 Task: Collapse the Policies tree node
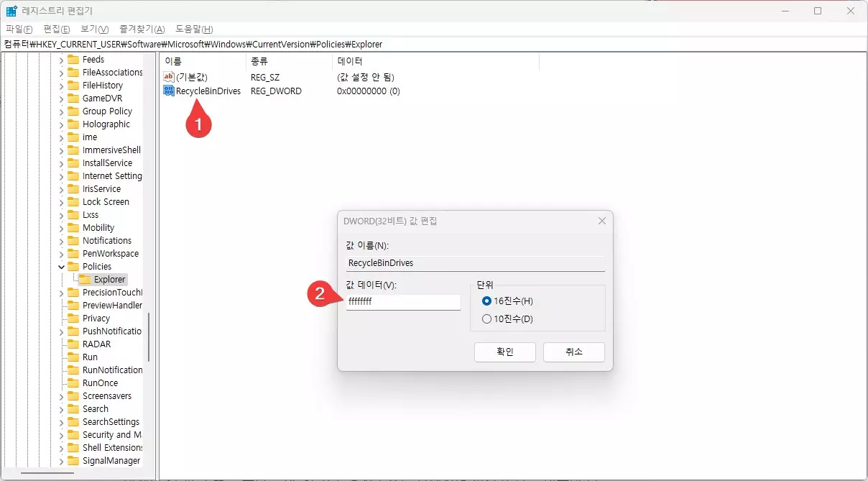pyautogui.click(x=61, y=266)
